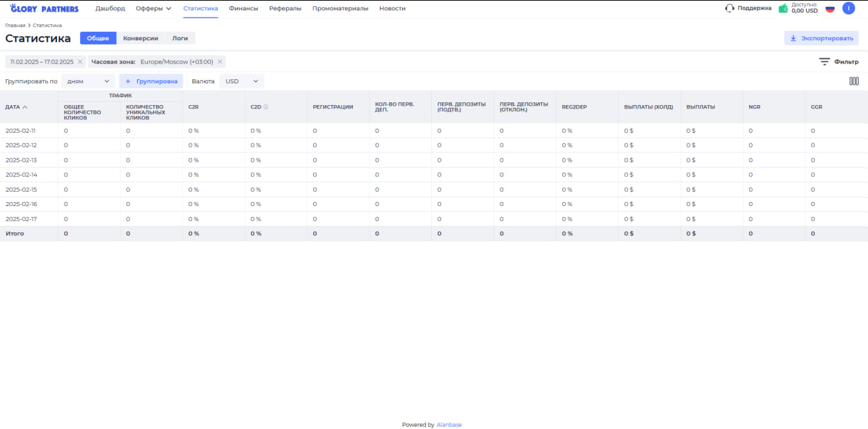Sort by the Дата column header
868x429 pixels.
[16, 107]
